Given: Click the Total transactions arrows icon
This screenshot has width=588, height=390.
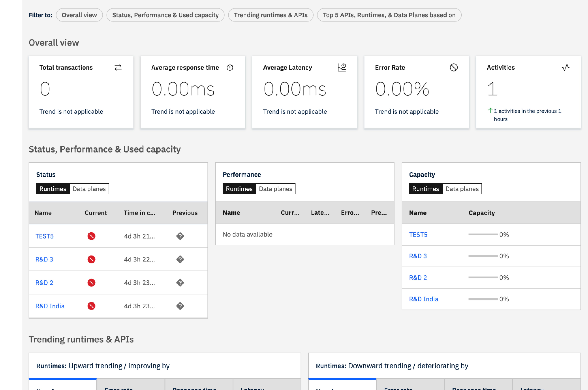Looking at the screenshot, I should tap(118, 67).
